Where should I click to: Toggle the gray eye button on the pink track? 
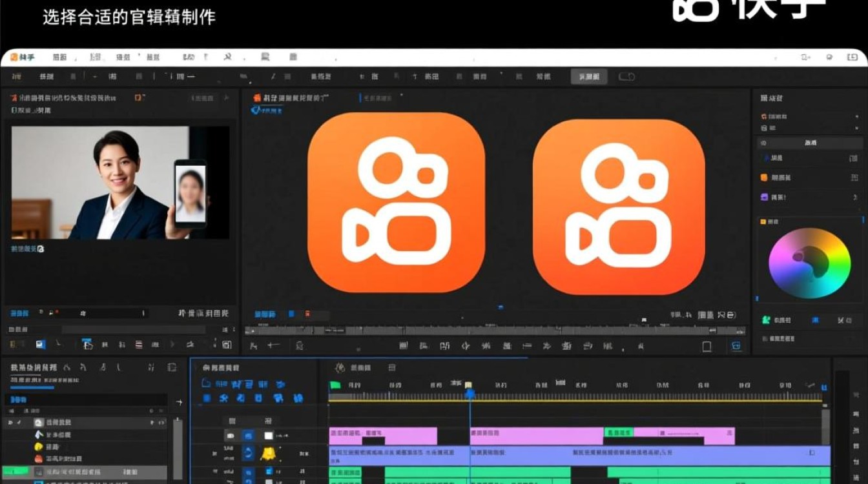(x=229, y=436)
